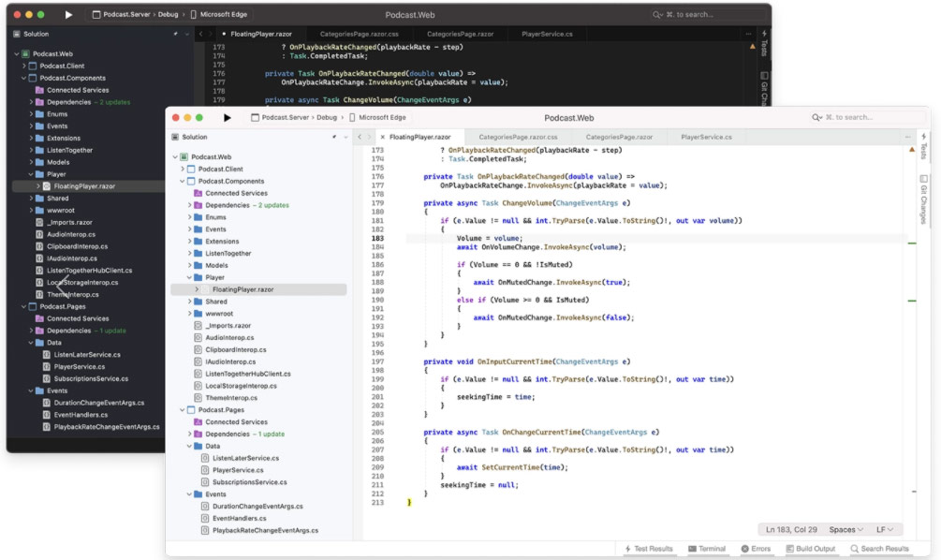Screen dimensions: 941x560
Task: Click the warning triangle in the dark editor
Action: point(753,46)
